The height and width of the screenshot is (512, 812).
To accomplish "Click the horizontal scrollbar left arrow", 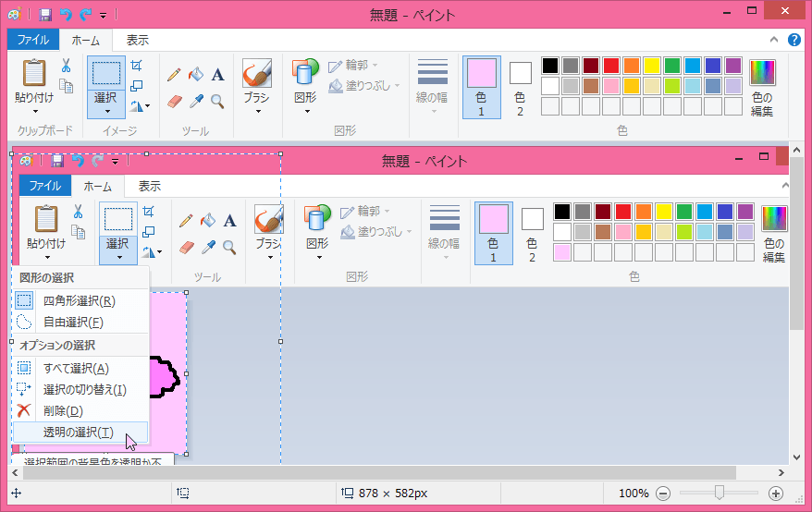I will [x=15, y=472].
